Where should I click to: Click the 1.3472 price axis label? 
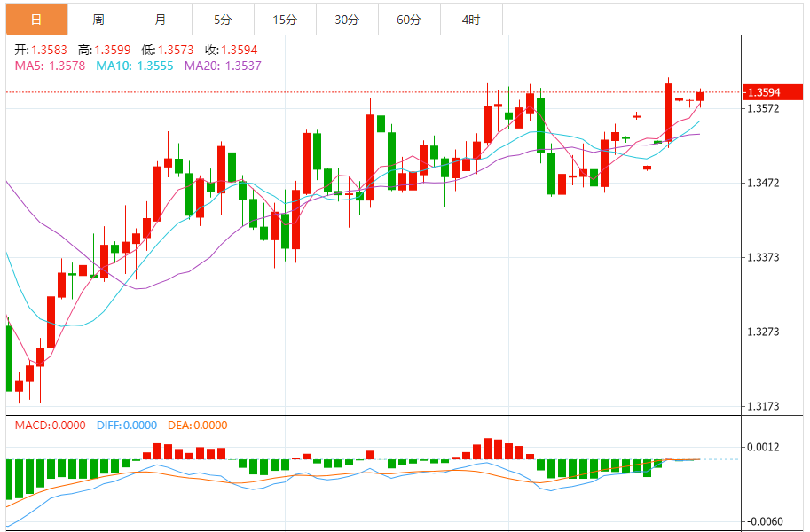[x=764, y=183]
